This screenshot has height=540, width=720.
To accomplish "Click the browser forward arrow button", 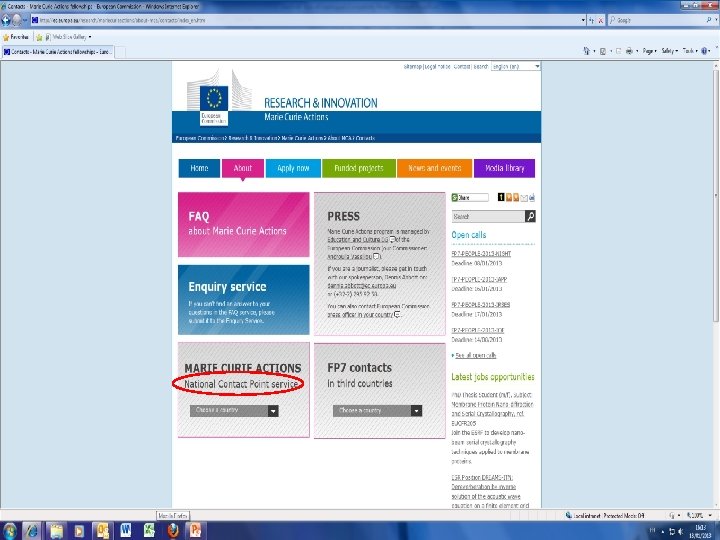I will (17, 20).
